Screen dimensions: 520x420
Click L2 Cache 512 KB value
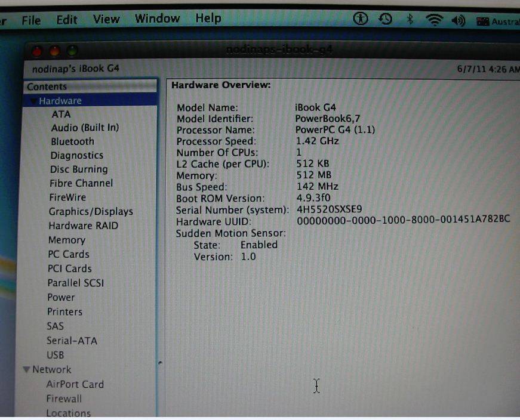coord(312,163)
